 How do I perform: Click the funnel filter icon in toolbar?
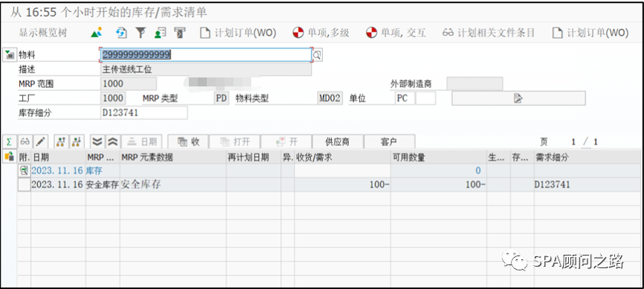[x=141, y=33]
